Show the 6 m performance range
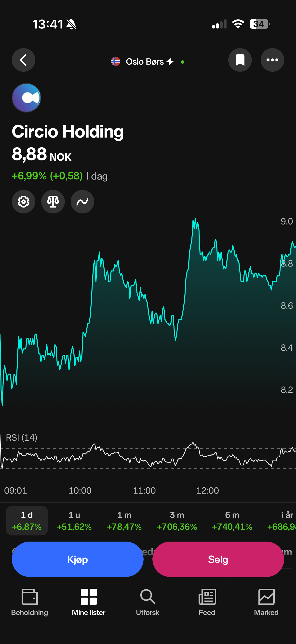296x644 pixels. coord(232,521)
